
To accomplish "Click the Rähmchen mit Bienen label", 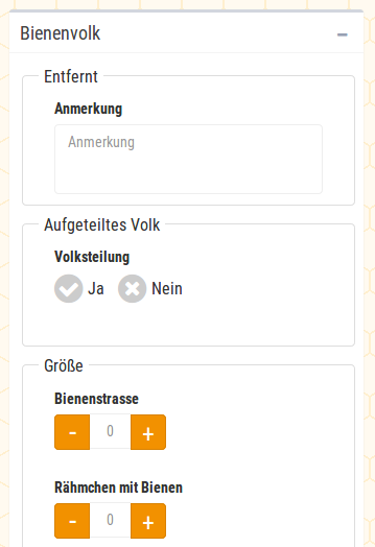I will pyautogui.click(x=119, y=487).
